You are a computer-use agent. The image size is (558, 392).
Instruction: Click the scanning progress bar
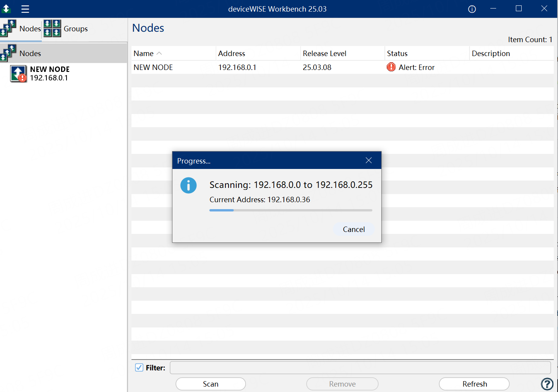(290, 210)
